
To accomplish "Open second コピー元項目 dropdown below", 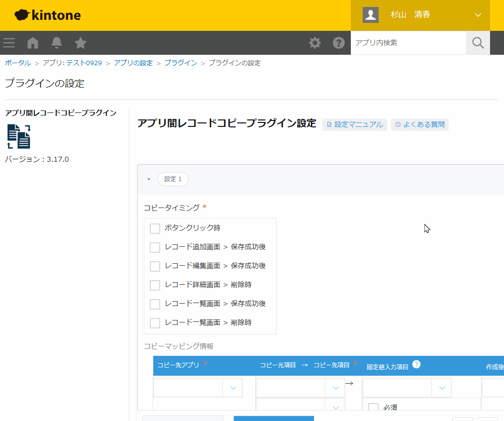I will click(300, 404).
